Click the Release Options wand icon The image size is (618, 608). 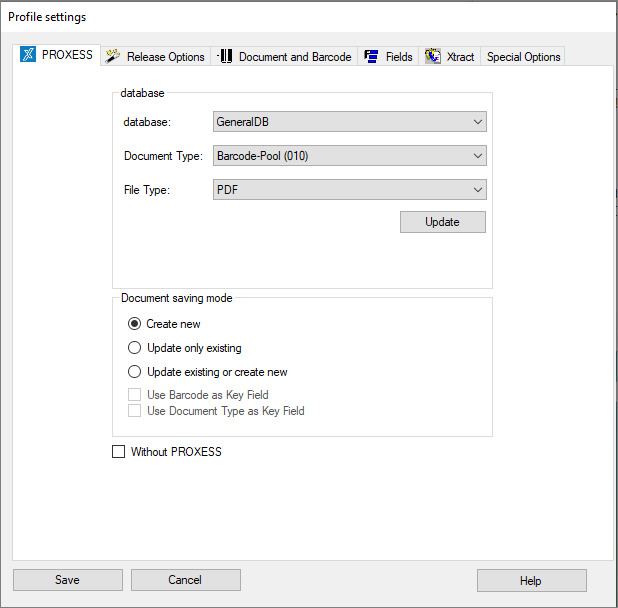[x=112, y=56]
